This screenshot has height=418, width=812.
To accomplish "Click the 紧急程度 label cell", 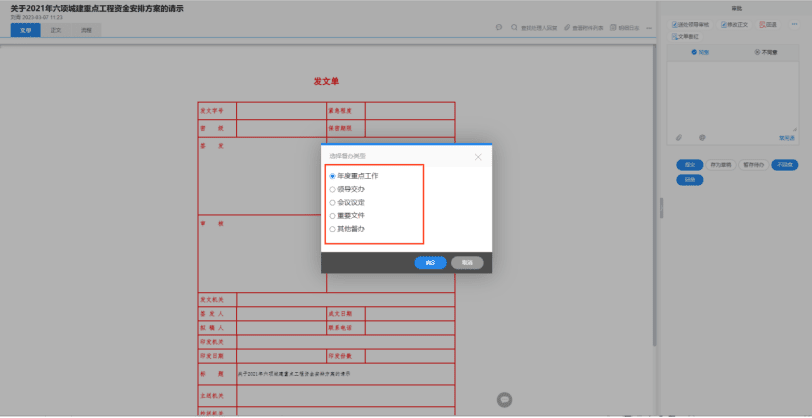I will [346, 111].
